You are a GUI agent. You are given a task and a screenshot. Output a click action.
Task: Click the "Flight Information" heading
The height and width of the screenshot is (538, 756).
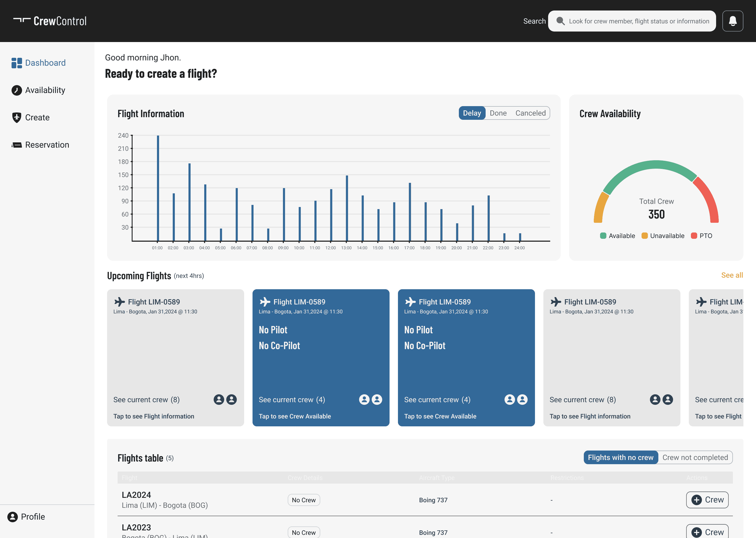(x=151, y=114)
